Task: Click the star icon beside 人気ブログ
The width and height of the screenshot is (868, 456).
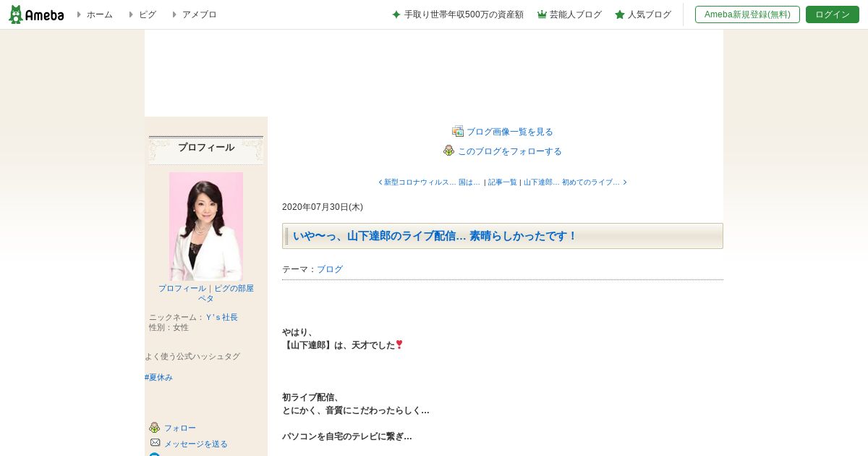Action: 620,14
